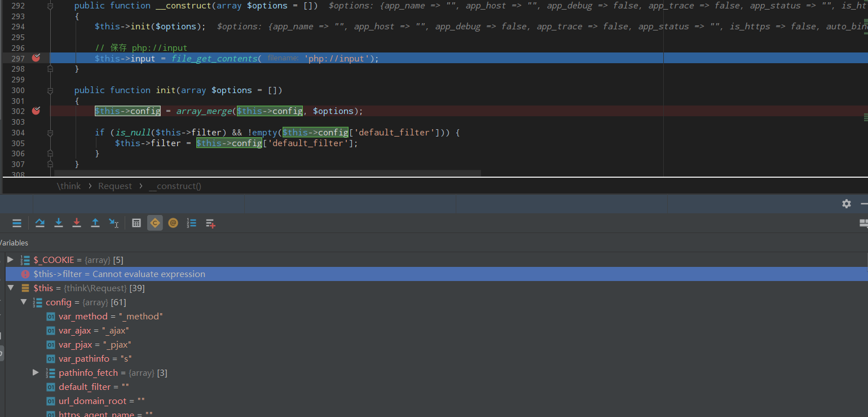The width and height of the screenshot is (868, 417).
Task: Open debug panel gear settings
Action: 847,204
